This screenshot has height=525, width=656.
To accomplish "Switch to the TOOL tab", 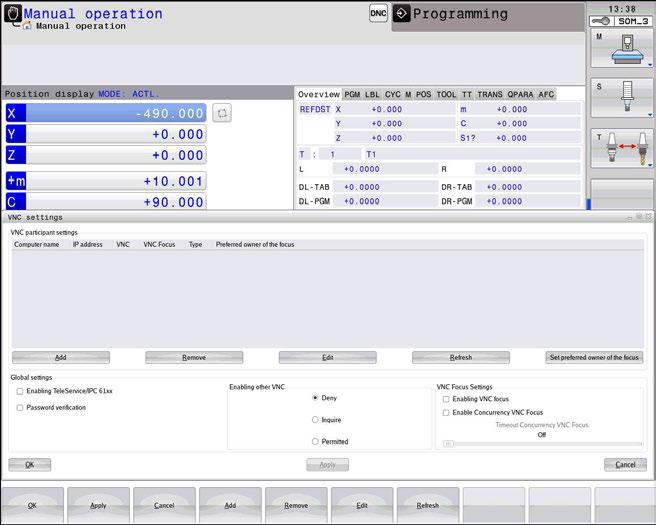I will pos(446,95).
